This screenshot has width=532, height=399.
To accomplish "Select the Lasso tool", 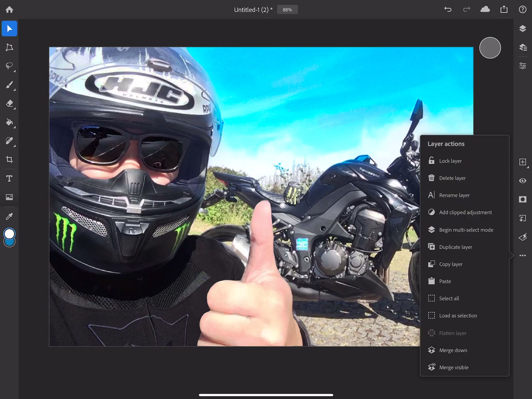I will pos(9,66).
